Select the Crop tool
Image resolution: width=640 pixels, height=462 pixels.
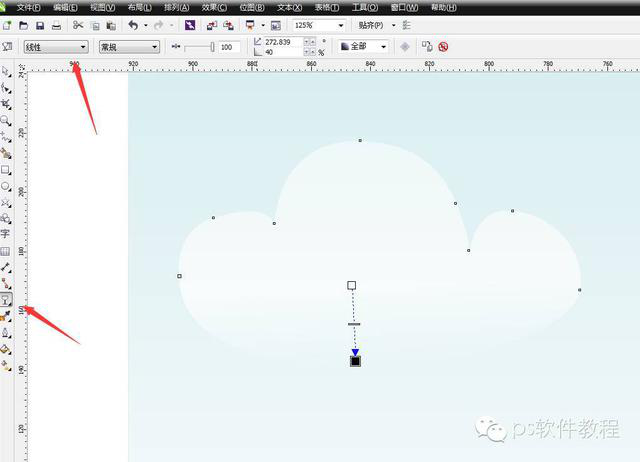point(6,104)
